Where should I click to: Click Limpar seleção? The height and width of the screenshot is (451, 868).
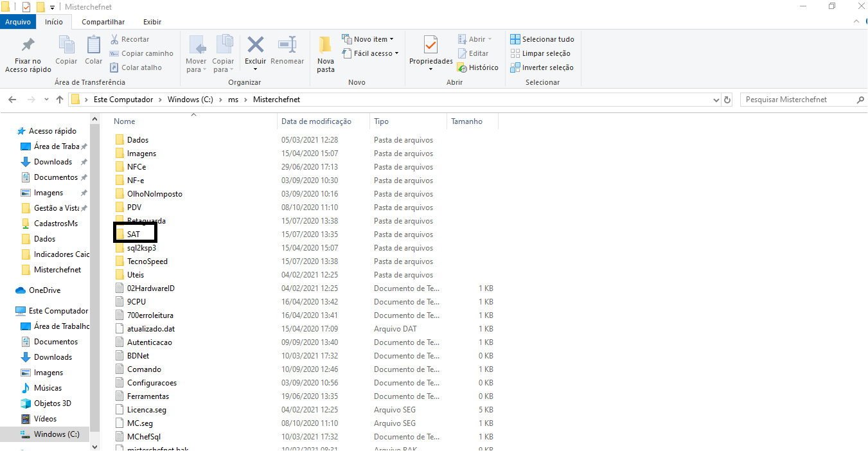point(540,53)
